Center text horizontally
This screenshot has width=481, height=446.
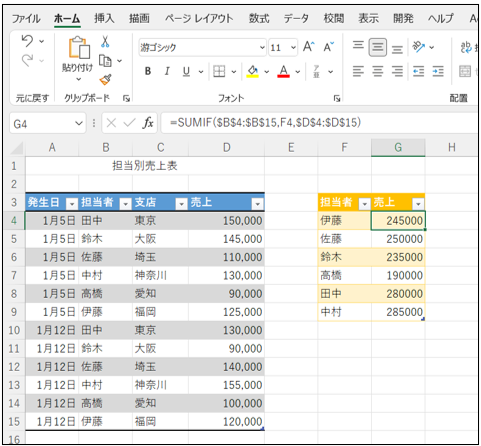pos(378,71)
